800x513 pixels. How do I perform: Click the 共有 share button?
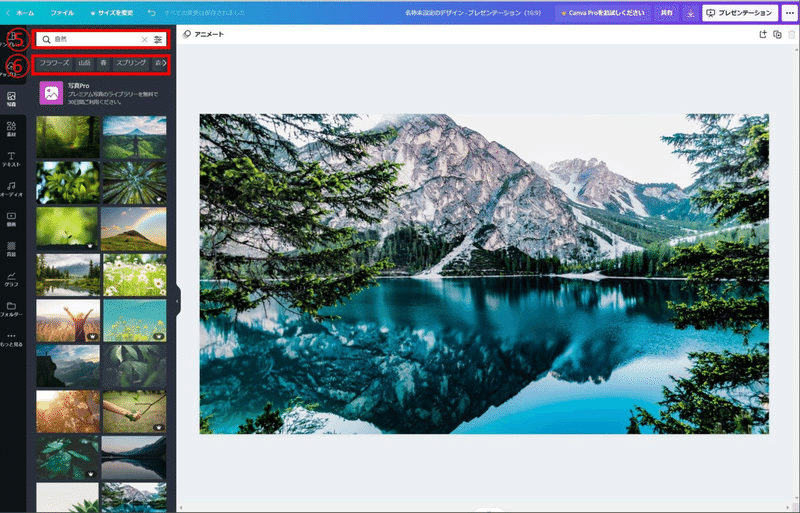(666, 13)
